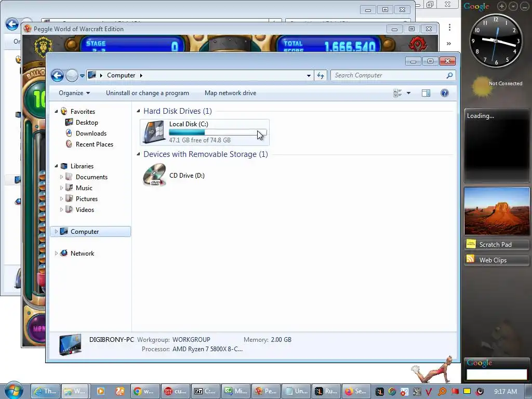Select Local Disk (C:) drive icon
Viewport: 532px width, 399px height.
[x=154, y=132]
